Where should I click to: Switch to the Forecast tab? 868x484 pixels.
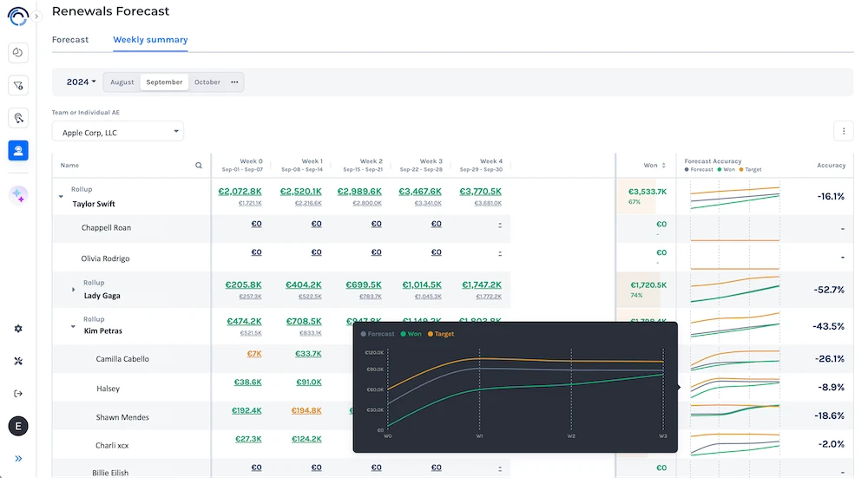70,40
